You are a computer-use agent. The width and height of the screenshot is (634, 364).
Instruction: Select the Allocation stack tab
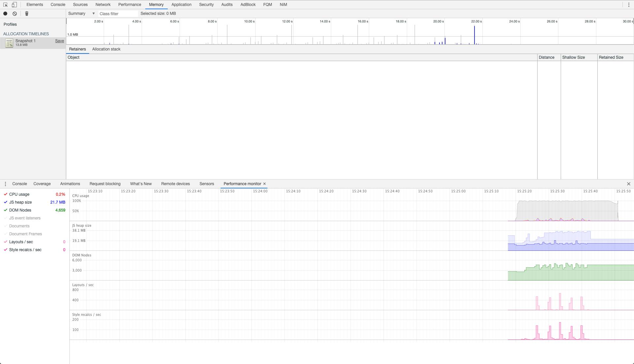[x=106, y=49]
